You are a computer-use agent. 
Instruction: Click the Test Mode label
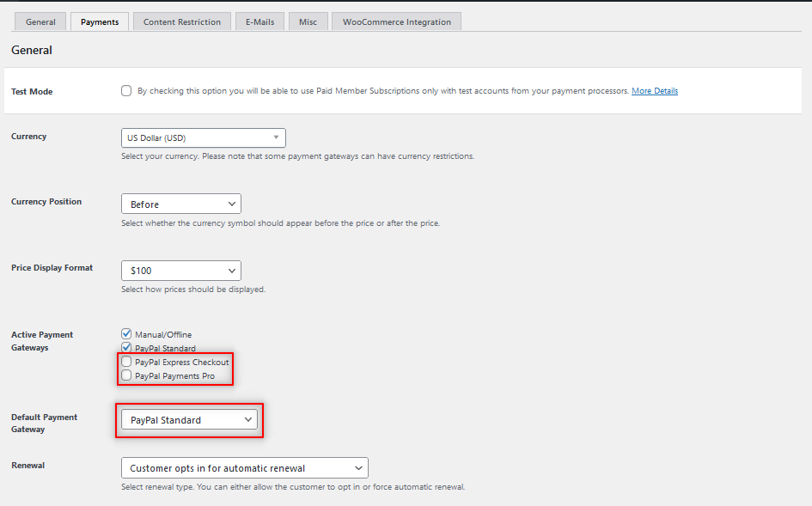(32, 92)
